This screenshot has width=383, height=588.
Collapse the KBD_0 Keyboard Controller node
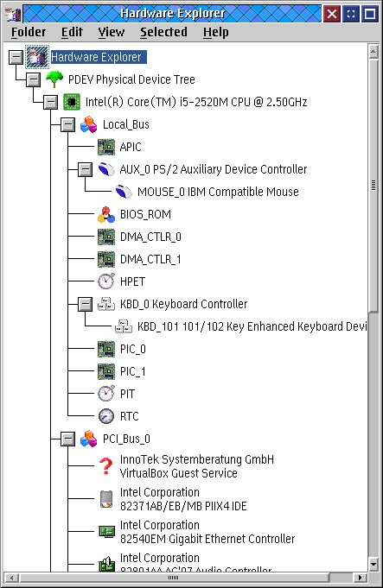coord(86,304)
